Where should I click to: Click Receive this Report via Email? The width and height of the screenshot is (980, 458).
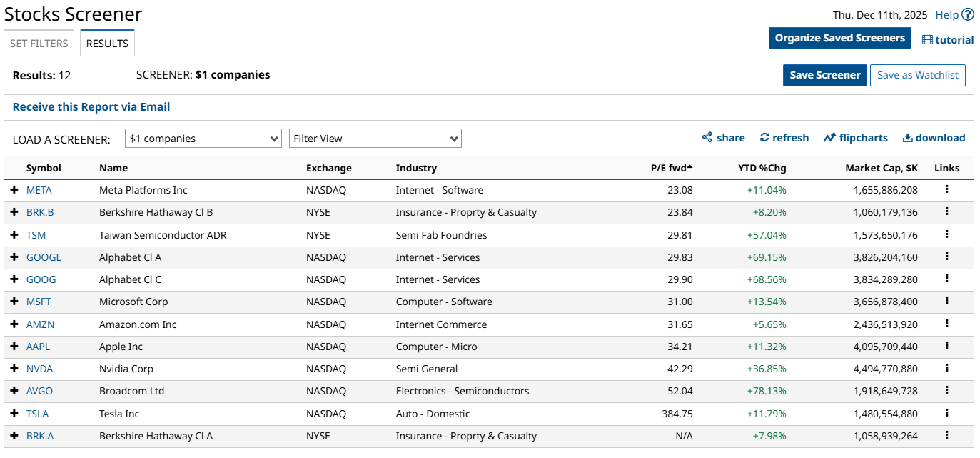click(x=91, y=107)
